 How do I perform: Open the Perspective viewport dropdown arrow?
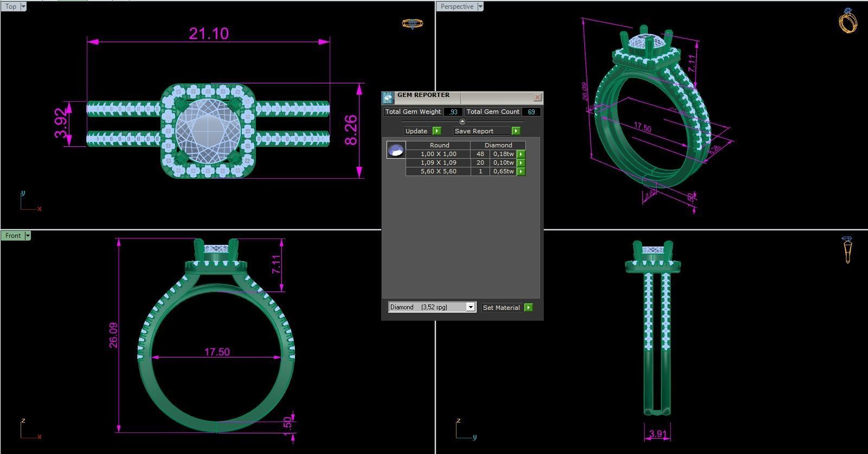(480, 7)
